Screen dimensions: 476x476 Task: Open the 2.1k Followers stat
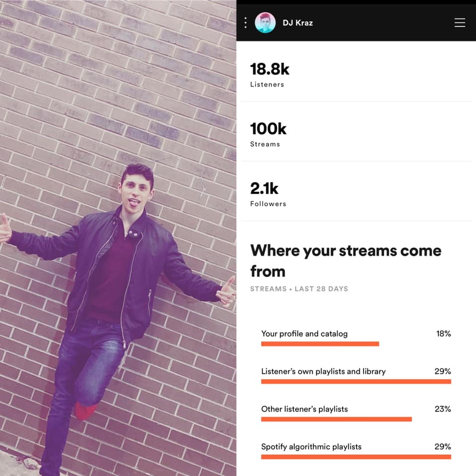click(356, 191)
